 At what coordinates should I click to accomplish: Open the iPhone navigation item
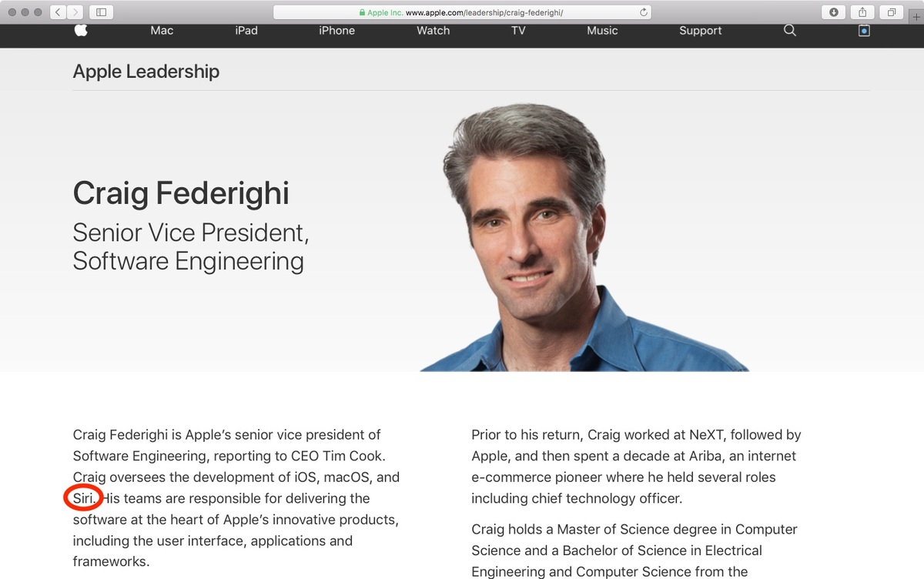click(x=337, y=31)
